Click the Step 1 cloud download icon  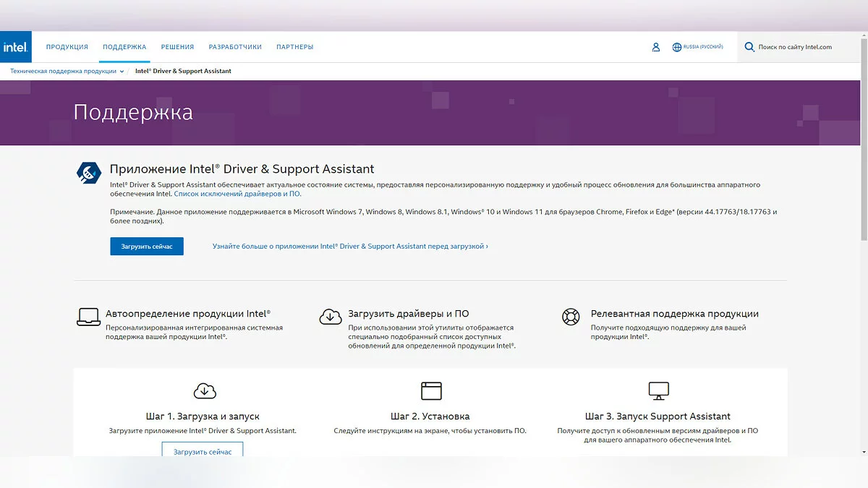205,390
